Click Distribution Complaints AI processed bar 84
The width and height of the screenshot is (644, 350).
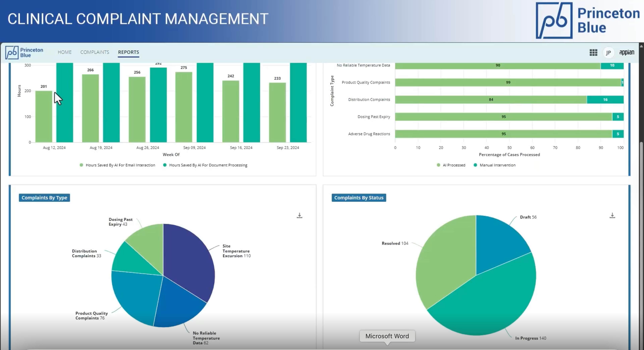(491, 99)
